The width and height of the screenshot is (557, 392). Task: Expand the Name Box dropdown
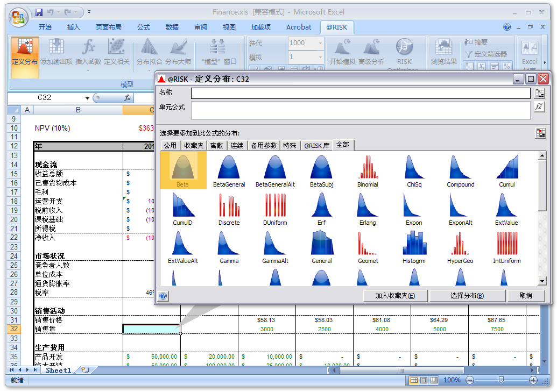(87, 98)
